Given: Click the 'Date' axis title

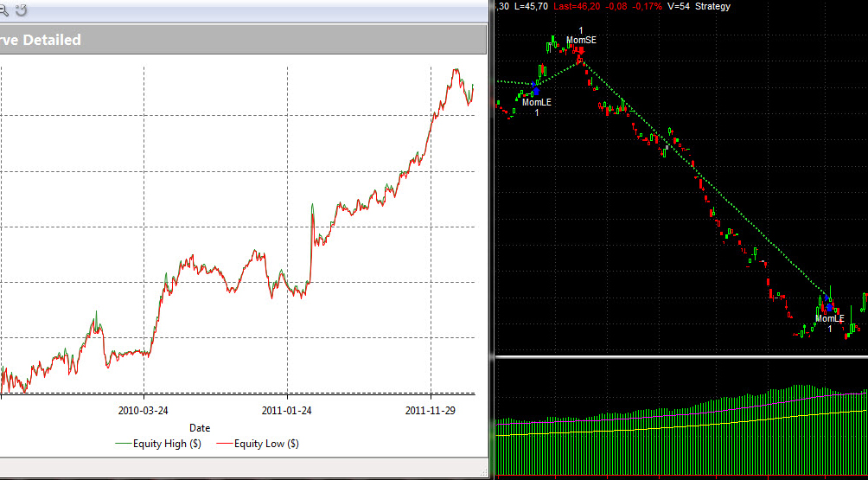Looking at the screenshot, I should coord(200,428).
